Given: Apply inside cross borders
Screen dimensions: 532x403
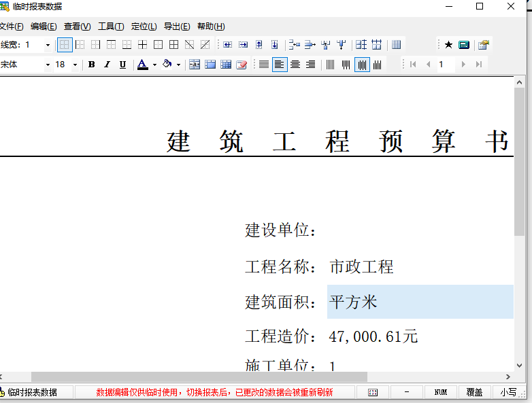Looking at the screenshot, I should point(142,45).
